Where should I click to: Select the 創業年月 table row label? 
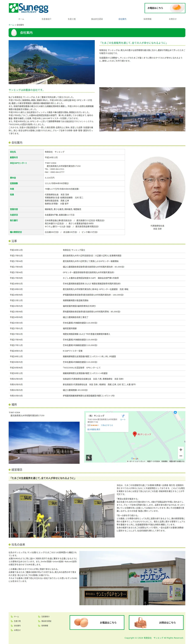14,158
